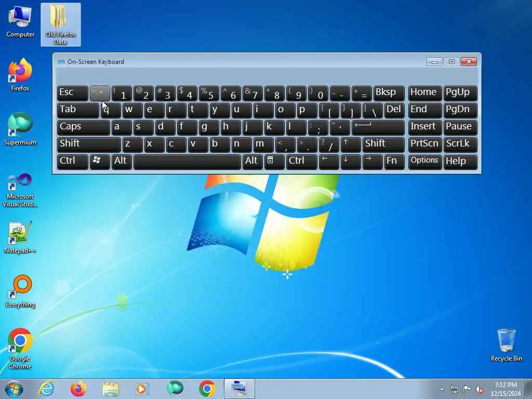Open Windows Explorer from the taskbar

pos(111,389)
